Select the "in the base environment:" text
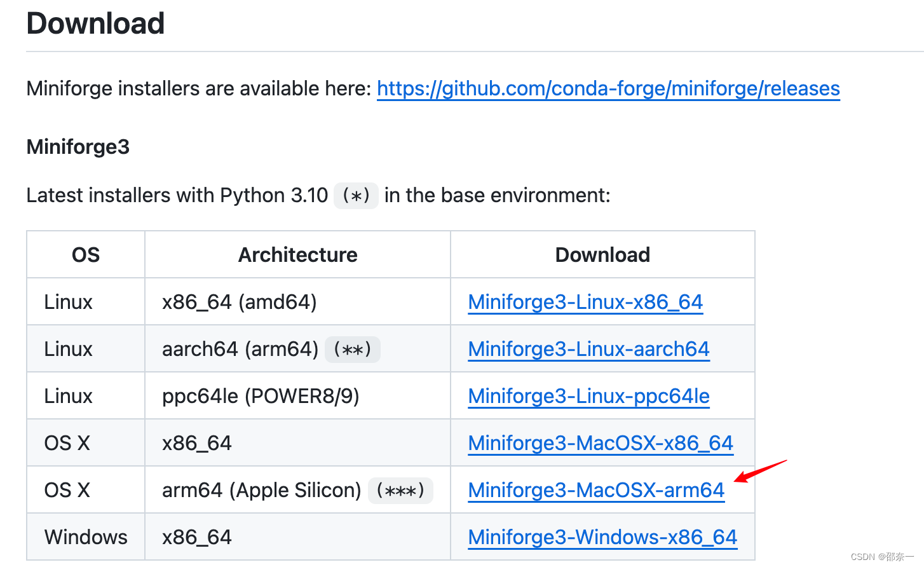This screenshot has height=567, width=924. (498, 195)
